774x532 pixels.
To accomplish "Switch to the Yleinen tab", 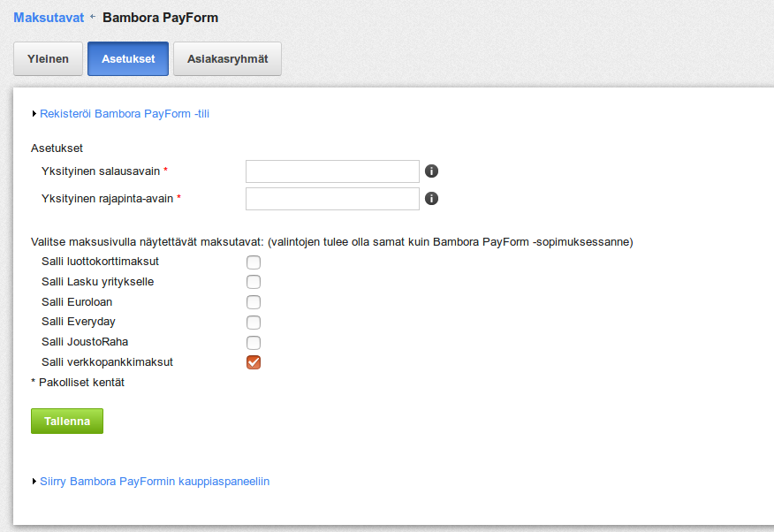I will pyautogui.click(x=48, y=58).
